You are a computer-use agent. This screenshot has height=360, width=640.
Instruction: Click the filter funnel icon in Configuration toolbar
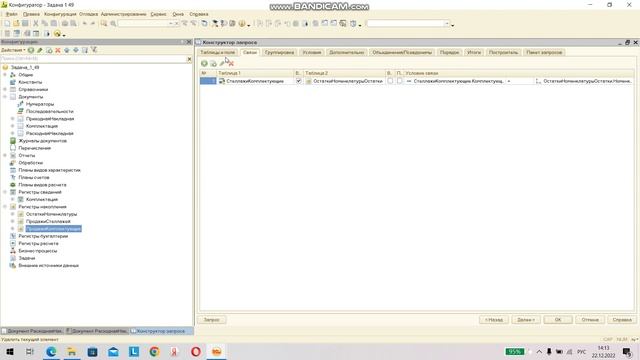94,50
